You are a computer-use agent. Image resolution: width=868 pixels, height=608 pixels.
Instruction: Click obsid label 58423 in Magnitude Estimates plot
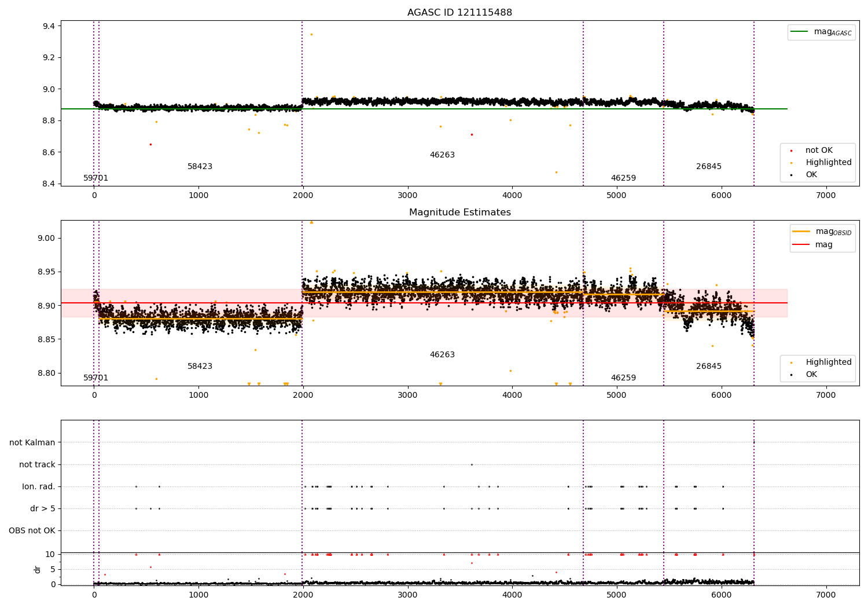point(200,367)
